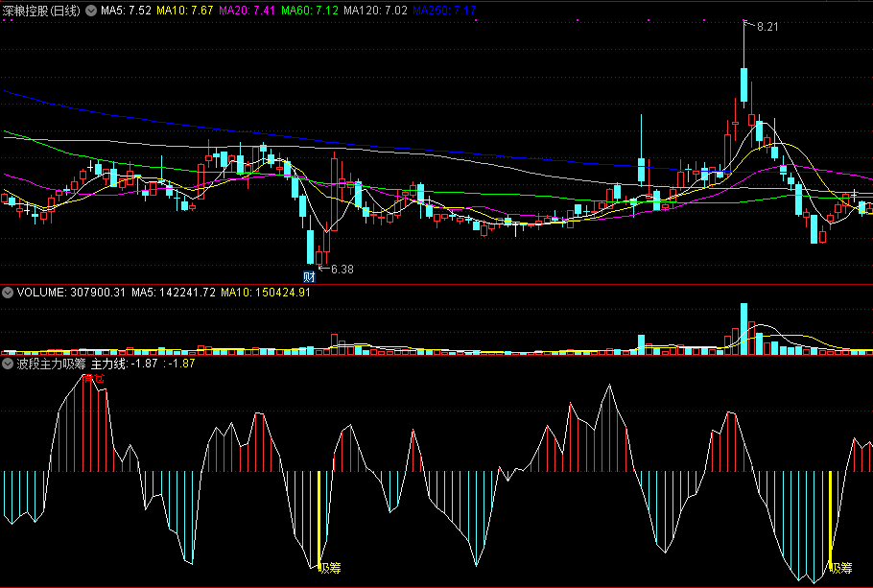
Task: Select the 深粮控股(日线) chart title
Action: tap(42, 11)
